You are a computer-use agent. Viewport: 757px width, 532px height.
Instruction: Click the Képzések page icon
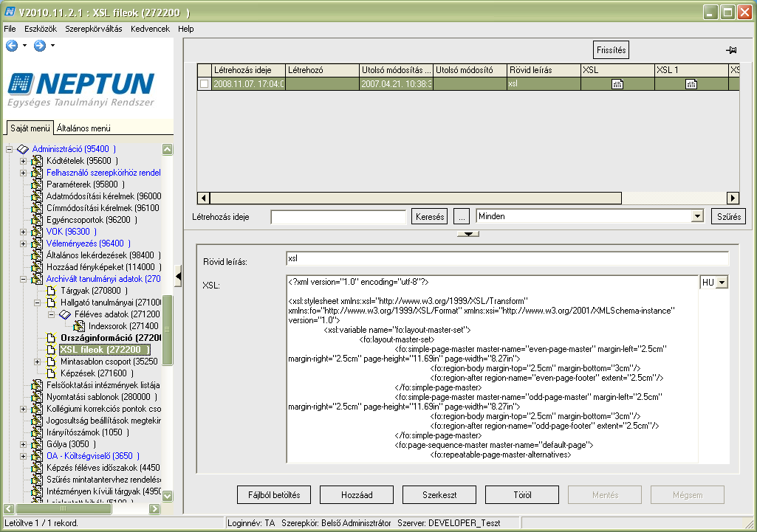[51, 373]
